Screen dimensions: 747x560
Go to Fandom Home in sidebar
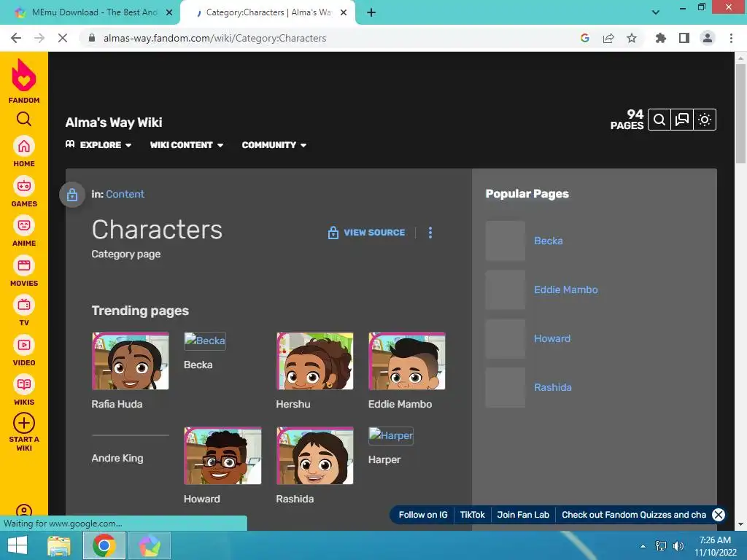pos(24,152)
